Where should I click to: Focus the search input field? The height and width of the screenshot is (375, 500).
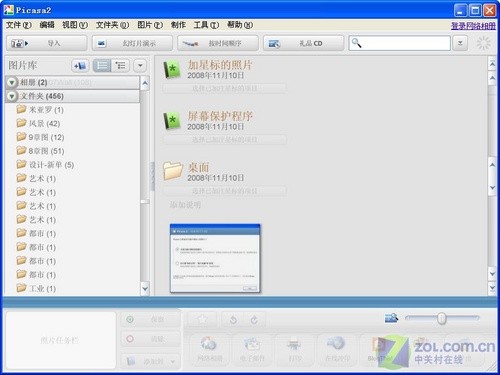[399, 43]
